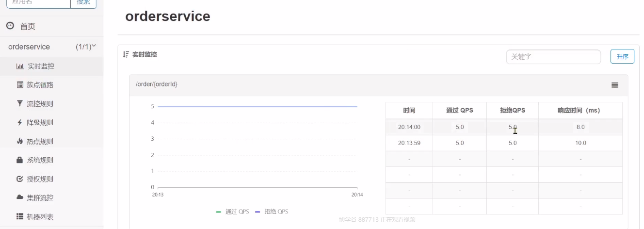Open the 首页 home menu item
Screen dimensions: 644x229
28,26
